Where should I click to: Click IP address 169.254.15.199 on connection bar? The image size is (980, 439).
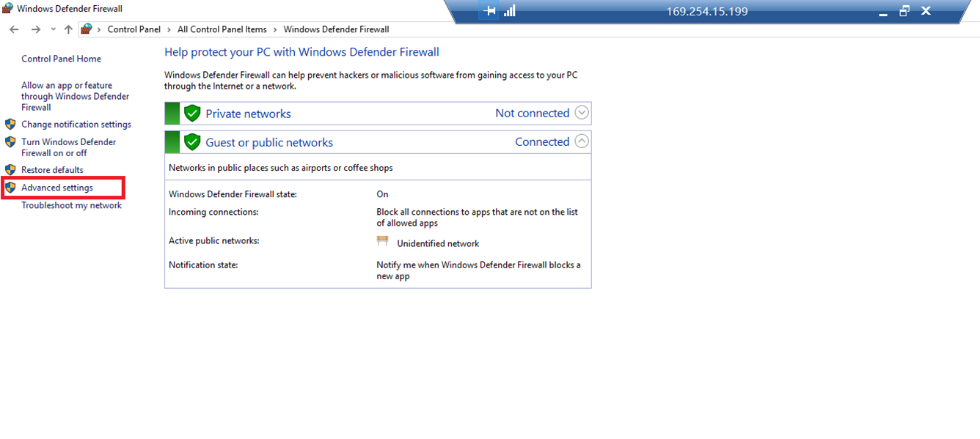pyautogui.click(x=707, y=12)
